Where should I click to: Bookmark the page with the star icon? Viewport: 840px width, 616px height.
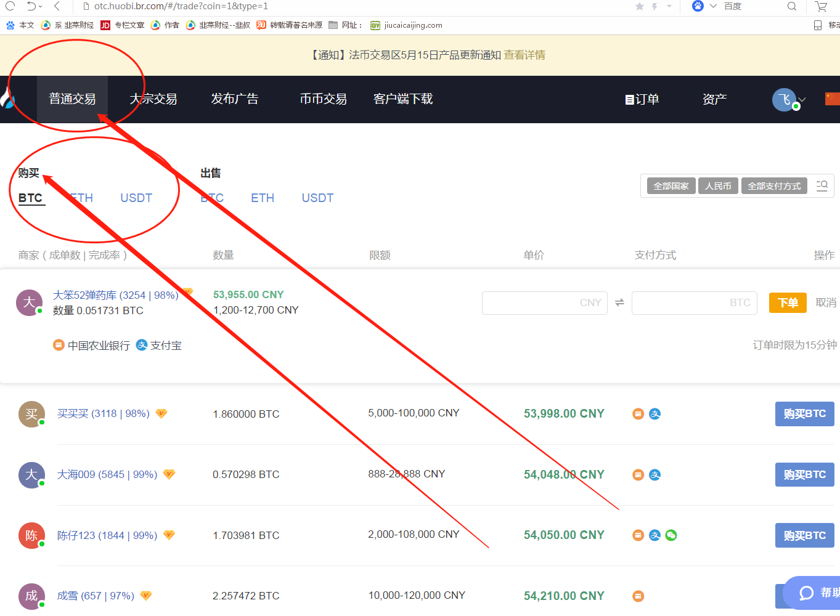[x=640, y=6]
